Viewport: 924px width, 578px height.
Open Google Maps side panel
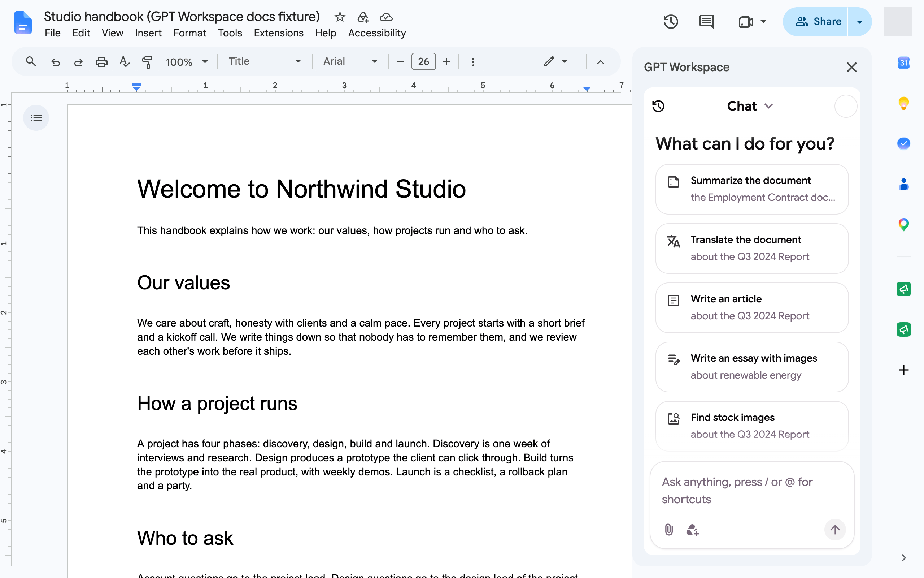(x=903, y=224)
